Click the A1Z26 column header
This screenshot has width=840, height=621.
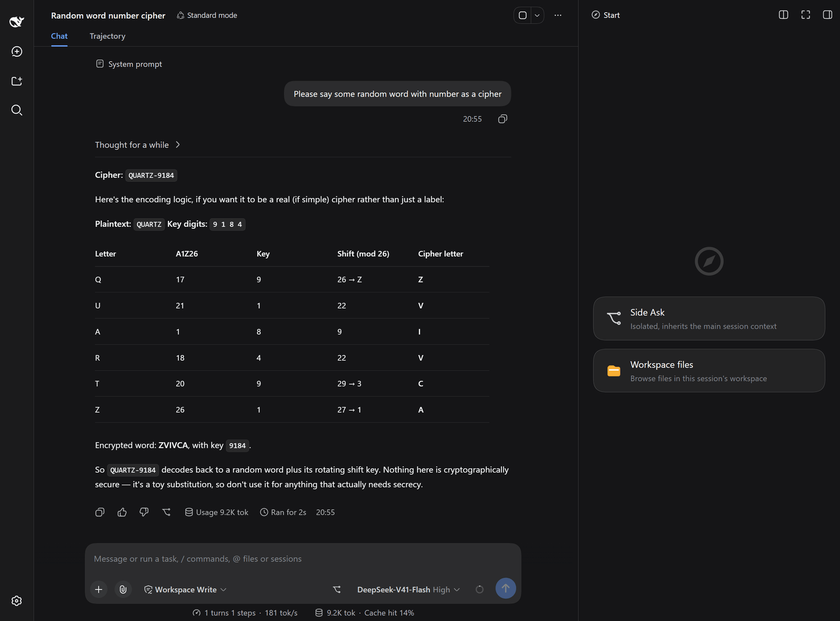click(187, 254)
